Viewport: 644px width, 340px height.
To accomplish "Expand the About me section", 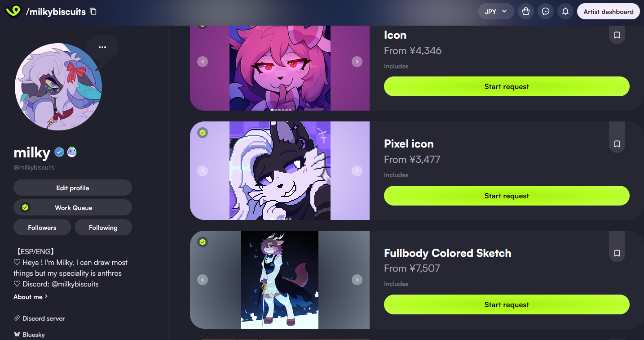I will click(31, 297).
